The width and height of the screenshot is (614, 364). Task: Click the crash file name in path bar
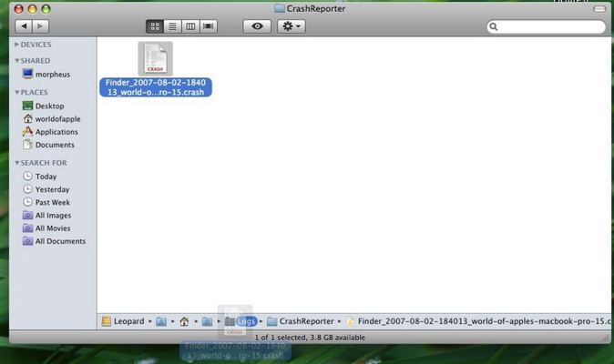(x=484, y=321)
